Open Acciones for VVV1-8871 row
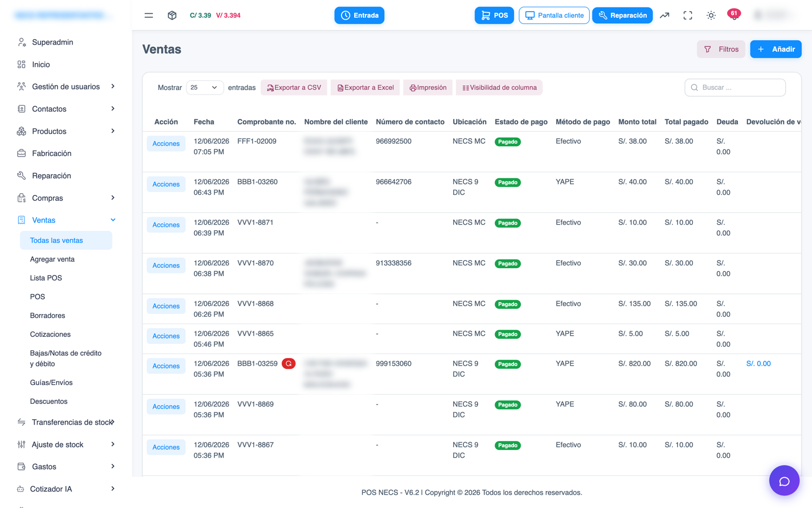 tap(166, 225)
